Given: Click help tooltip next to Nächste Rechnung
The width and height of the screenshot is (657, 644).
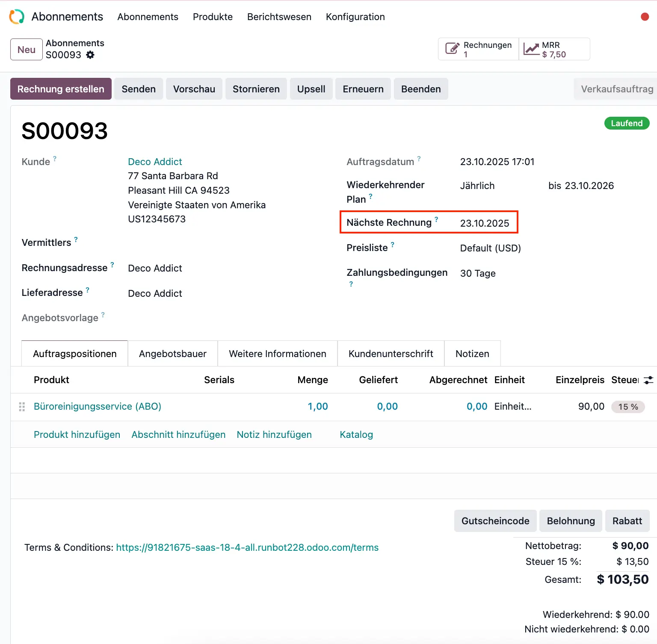Looking at the screenshot, I should click(x=436, y=219).
